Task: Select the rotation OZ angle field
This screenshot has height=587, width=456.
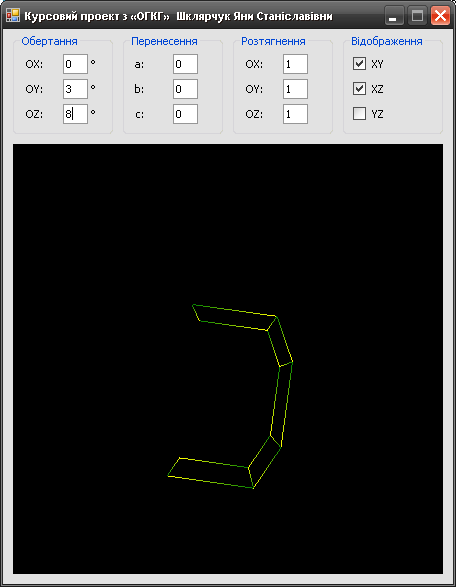Action: (x=75, y=114)
